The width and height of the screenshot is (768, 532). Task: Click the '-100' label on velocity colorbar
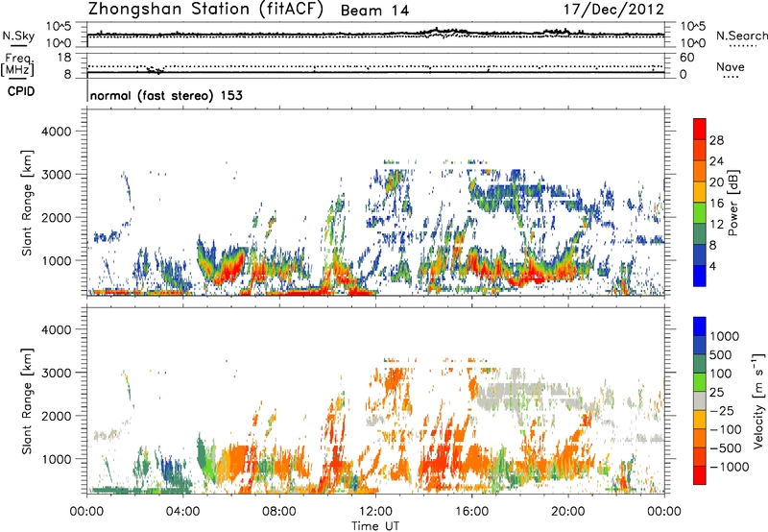pyautogui.click(x=726, y=429)
